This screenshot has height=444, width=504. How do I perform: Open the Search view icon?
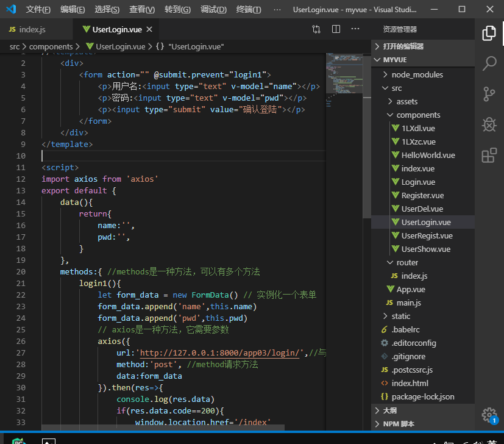coord(489,63)
